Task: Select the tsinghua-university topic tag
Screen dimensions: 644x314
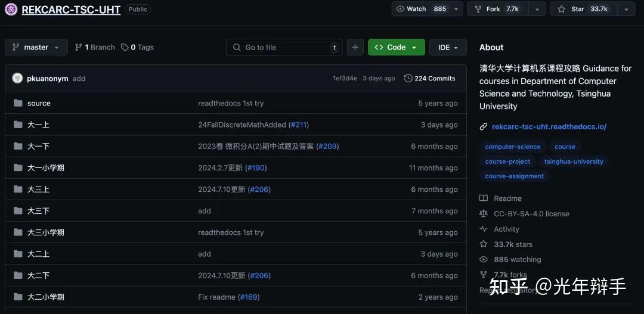Action: pos(574,161)
